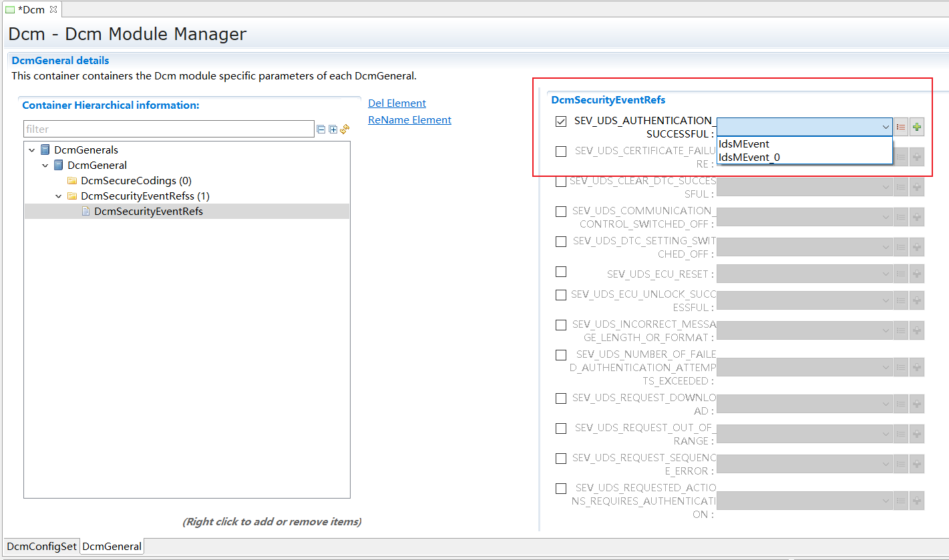This screenshot has height=560, width=949.
Task: Enable the SEV_UDS_ECU_RESET checkbox
Action: [x=561, y=272]
